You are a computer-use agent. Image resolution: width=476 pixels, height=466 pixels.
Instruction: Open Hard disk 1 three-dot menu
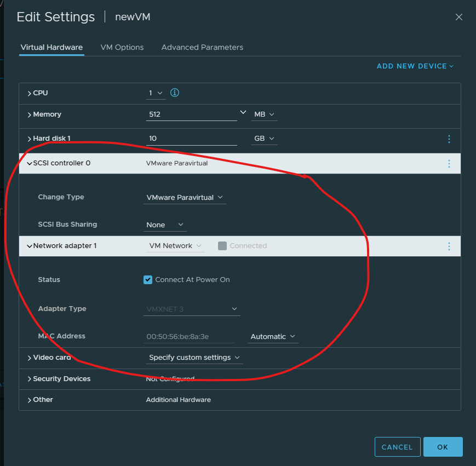click(x=449, y=139)
